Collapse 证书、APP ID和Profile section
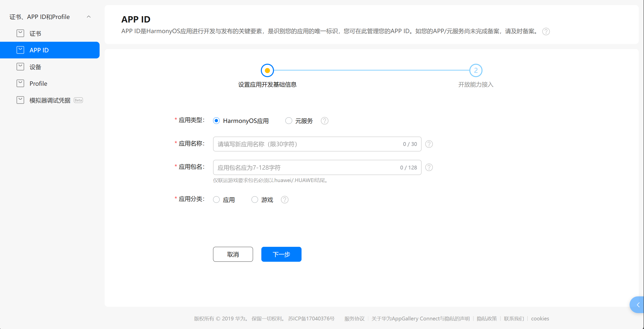This screenshot has width=644, height=329. [x=89, y=17]
